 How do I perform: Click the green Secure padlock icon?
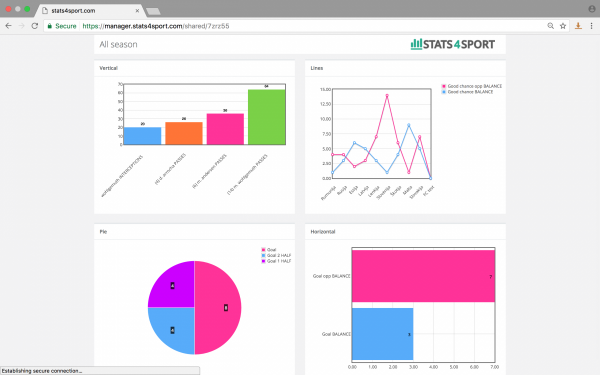(x=49, y=26)
